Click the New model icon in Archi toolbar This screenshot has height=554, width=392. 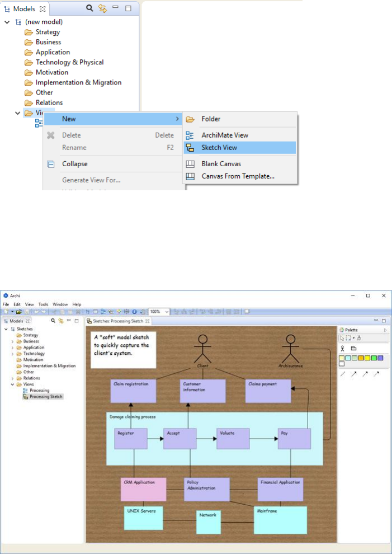click(6, 311)
